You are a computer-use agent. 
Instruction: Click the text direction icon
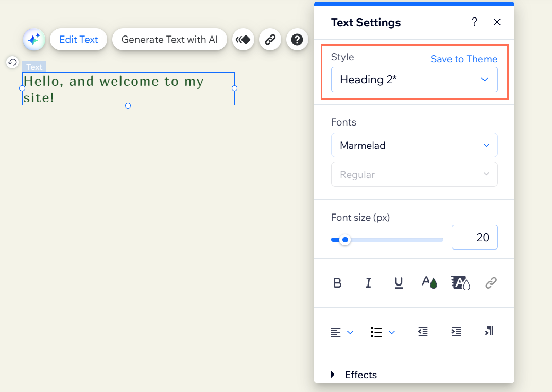click(489, 330)
